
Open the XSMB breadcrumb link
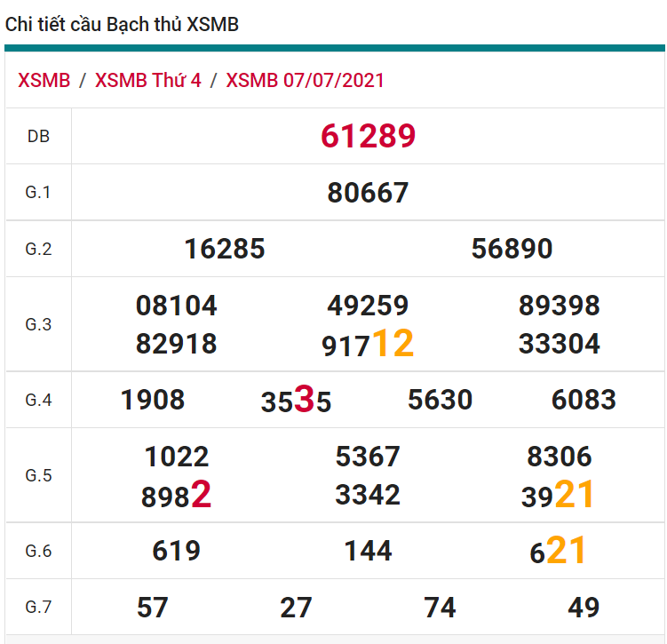coord(44,80)
